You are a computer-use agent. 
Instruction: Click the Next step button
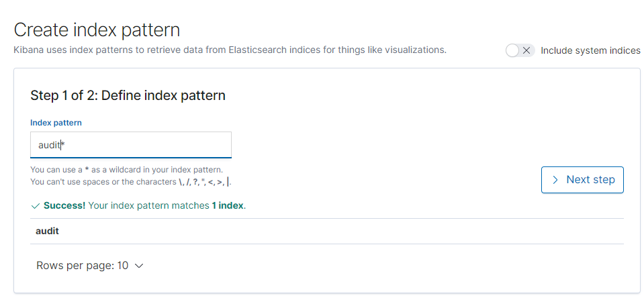582,180
